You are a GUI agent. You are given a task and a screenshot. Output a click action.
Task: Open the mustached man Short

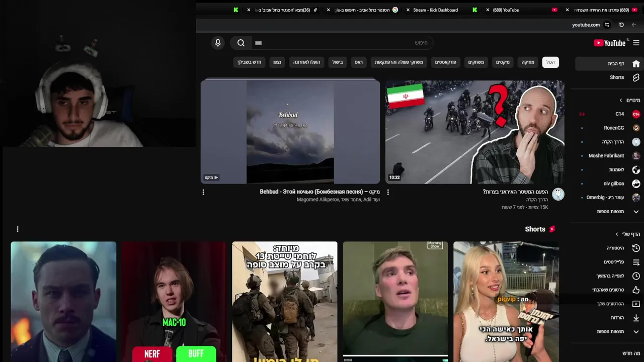tap(63, 302)
